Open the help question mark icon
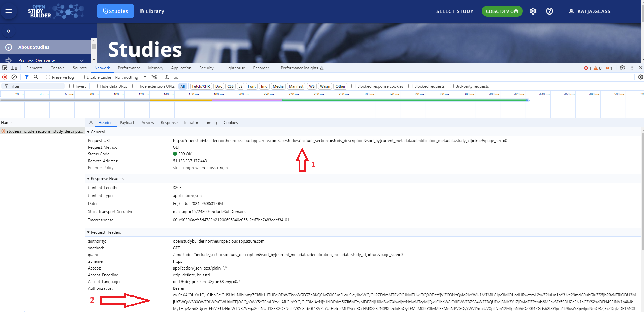The width and height of the screenshot is (644, 312). pos(549,11)
